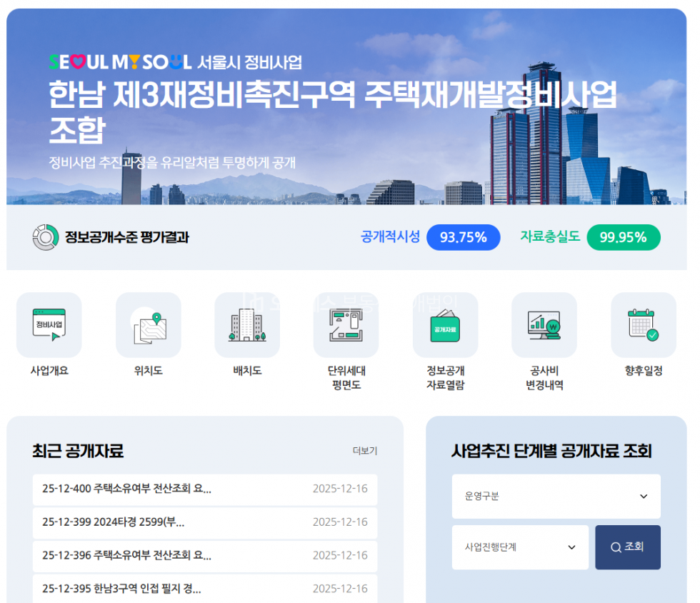Open the 사업개요 icon
This screenshot has width=700, height=603.
pyautogui.click(x=49, y=325)
